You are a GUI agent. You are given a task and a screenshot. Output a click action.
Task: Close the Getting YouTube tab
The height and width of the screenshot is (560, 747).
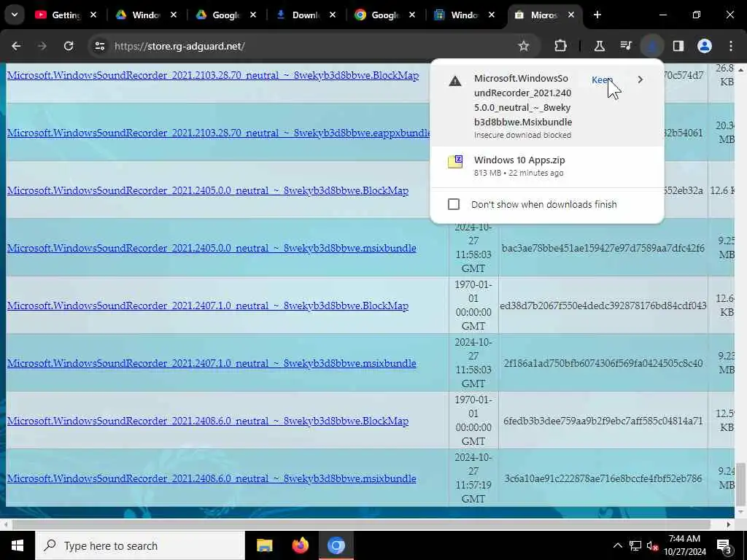93,15
